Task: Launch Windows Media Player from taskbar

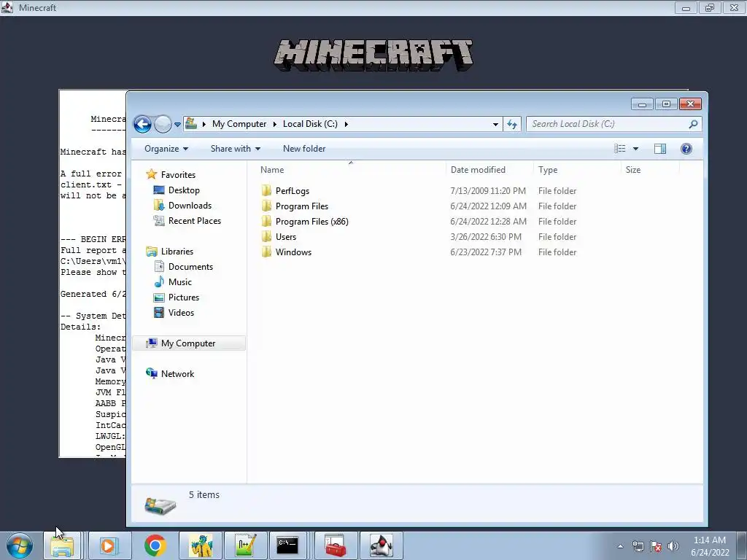Action: click(x=108, y=545)
